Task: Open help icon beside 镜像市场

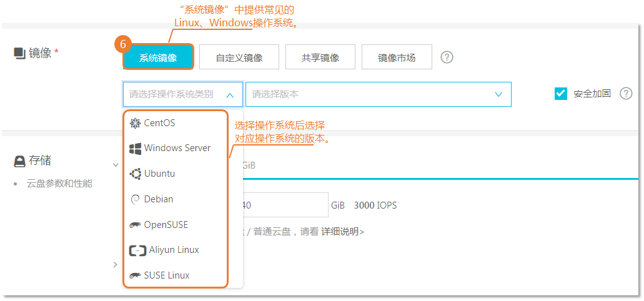Action: 447,57
